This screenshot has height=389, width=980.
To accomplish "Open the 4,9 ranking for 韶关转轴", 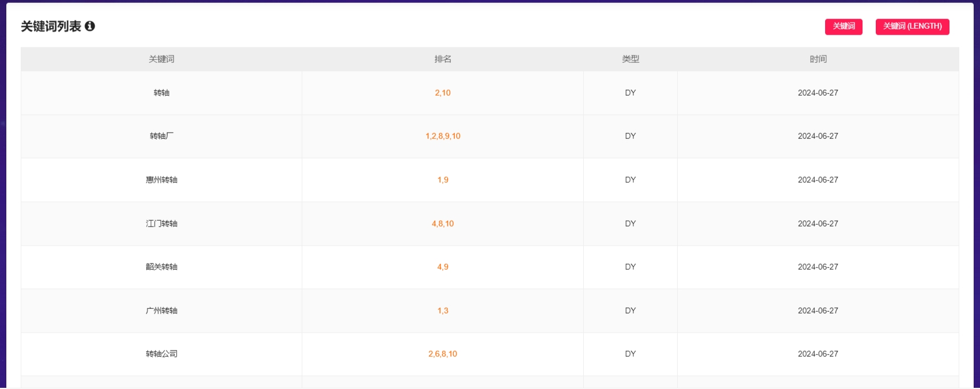I will [x=443, y=267].
